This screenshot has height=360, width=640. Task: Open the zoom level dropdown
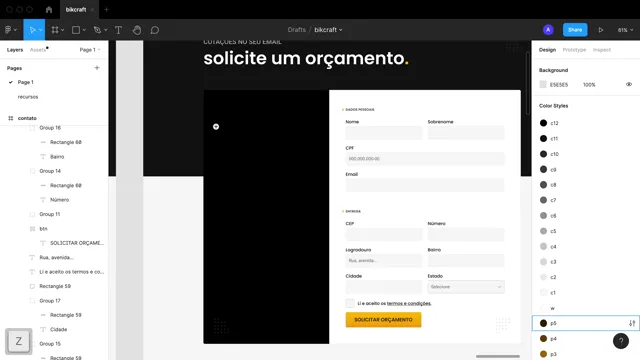625,30
